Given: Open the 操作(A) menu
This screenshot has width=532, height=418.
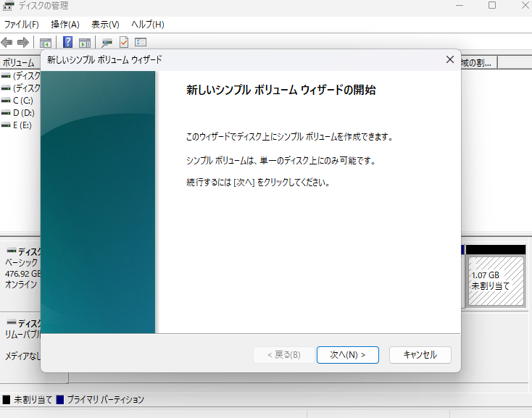Looking at the screenshot, I should [x=65, y=25].
